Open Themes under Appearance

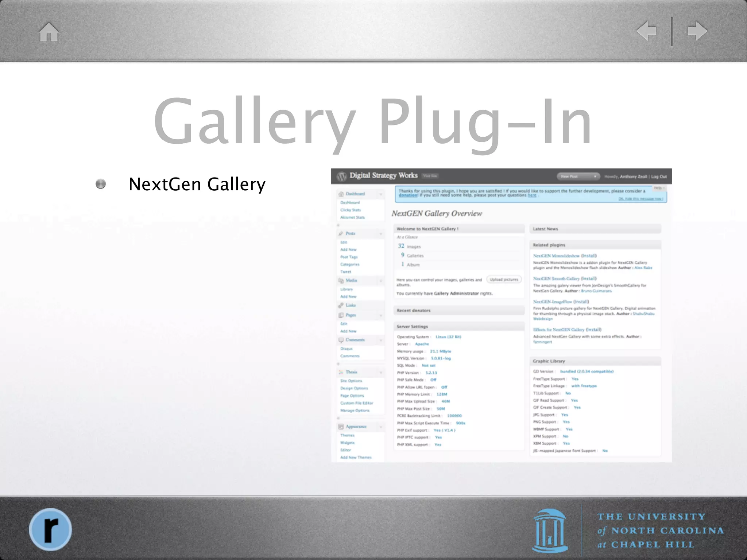[x=347, y=435]
